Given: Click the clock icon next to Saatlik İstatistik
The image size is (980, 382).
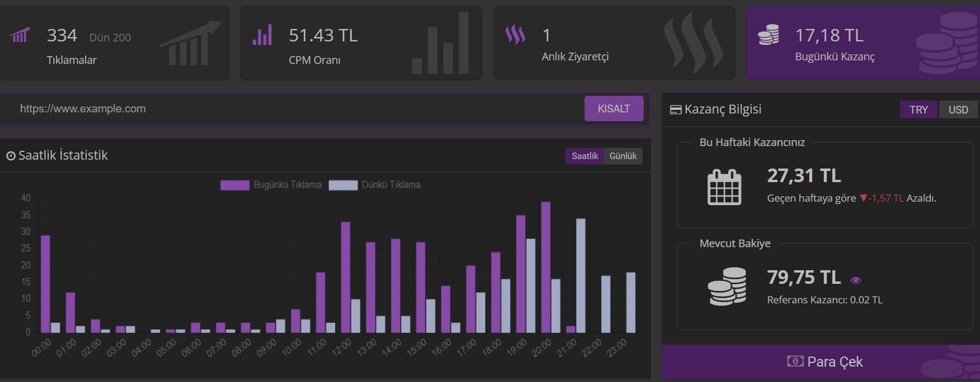Looking at the screenshot, I should pyautogui.click(x=11, y=156).
